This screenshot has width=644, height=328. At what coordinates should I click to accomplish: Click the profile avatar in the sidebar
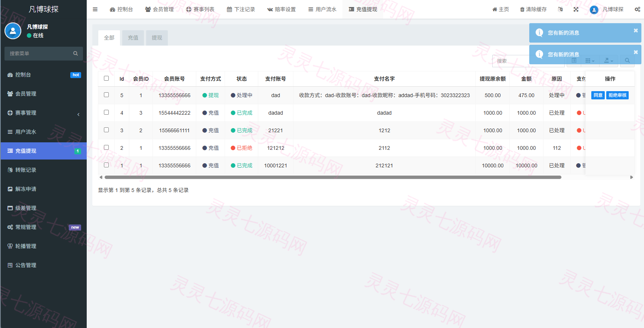(x=13, y=31)
